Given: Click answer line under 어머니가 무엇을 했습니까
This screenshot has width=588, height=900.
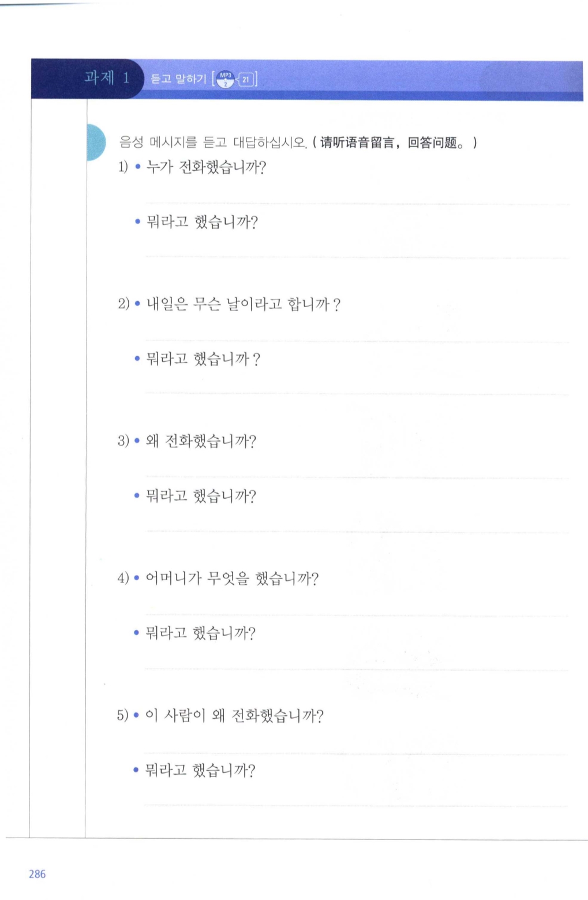Looking at the screenshot, I should (x=356, y=615).
